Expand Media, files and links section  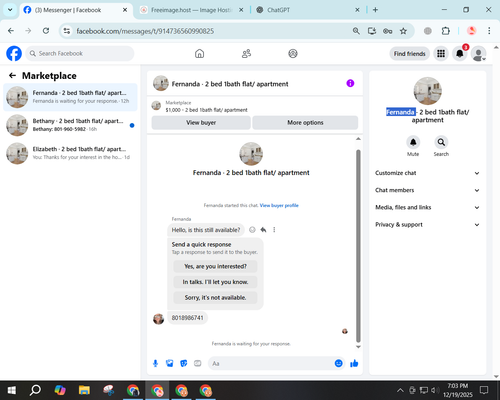pos(427,207)
